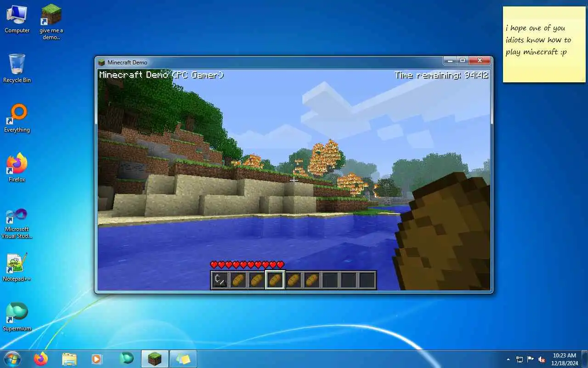Open the clock showing 10:23 AM
Viewport: 588px width, 368px height.
tap(565, 359)
